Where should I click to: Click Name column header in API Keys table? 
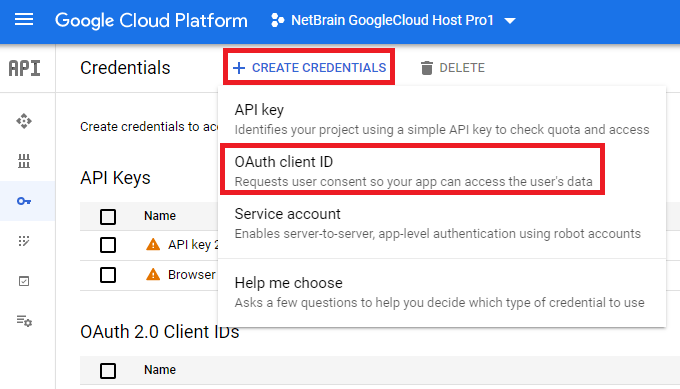(160, 216)
